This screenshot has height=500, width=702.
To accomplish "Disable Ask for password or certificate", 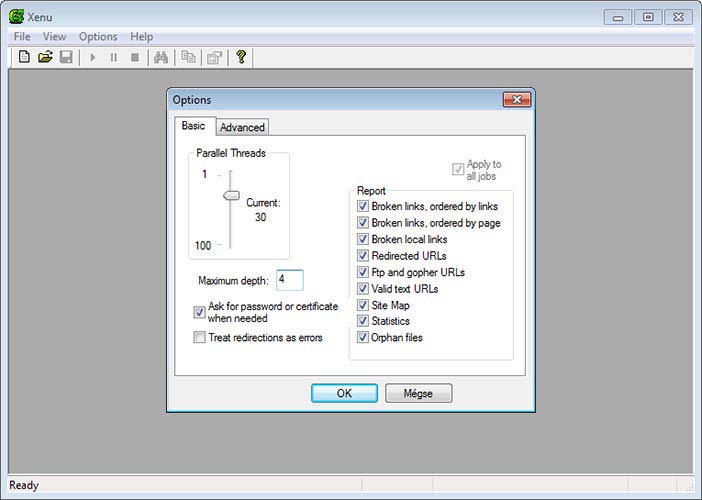I will 200,312.
